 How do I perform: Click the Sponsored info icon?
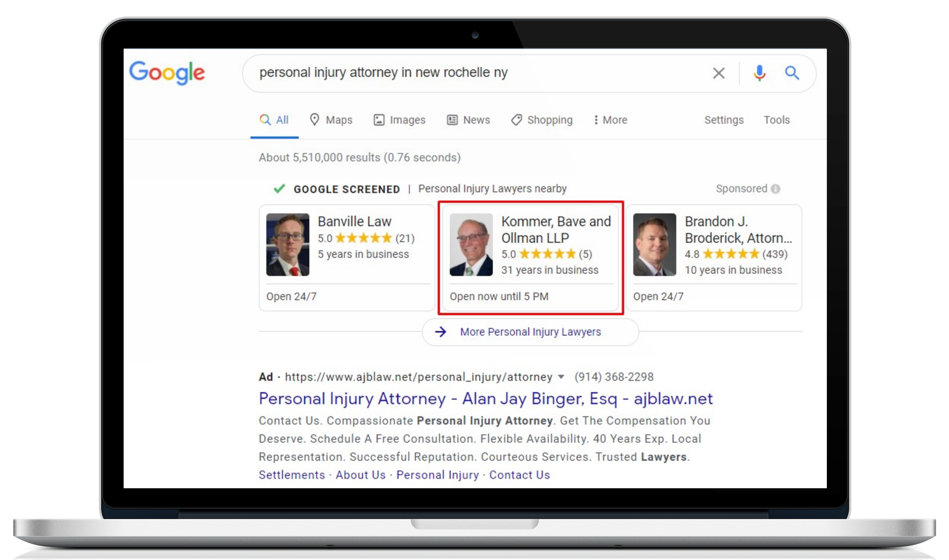[776, 189]
